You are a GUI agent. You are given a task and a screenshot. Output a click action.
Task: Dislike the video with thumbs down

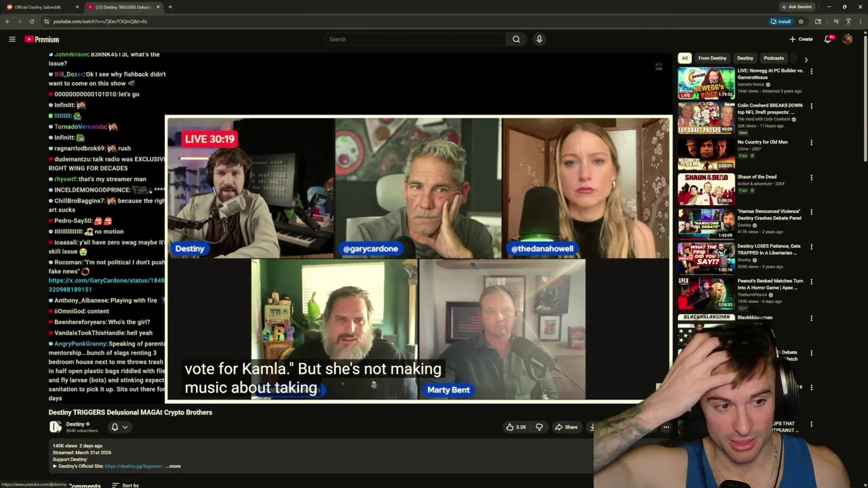click(539, 427)
